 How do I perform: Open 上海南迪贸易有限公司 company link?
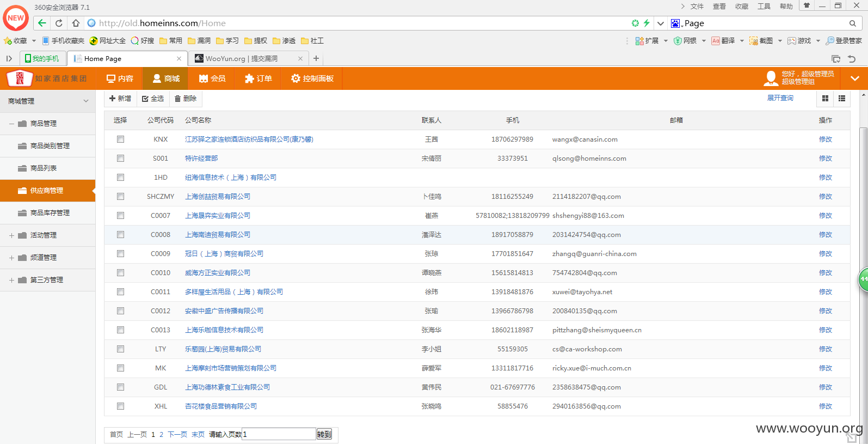pos(218,235)
